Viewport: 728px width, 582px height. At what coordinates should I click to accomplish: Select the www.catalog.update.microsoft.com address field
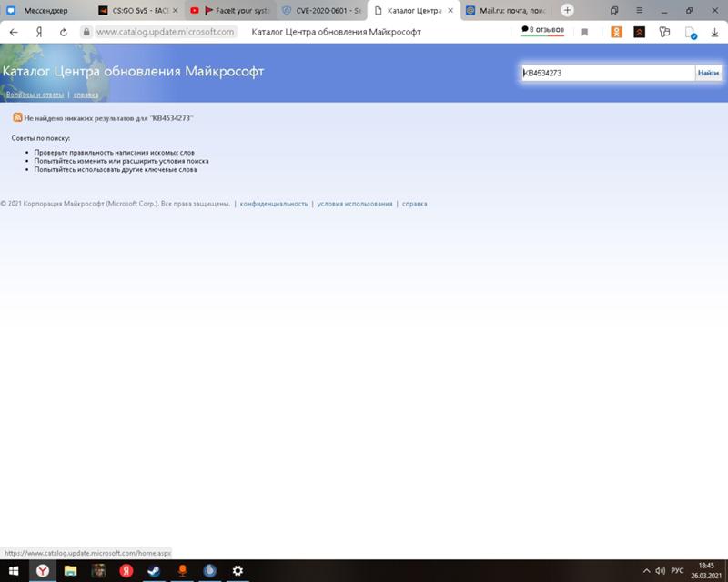pos(165,32)
